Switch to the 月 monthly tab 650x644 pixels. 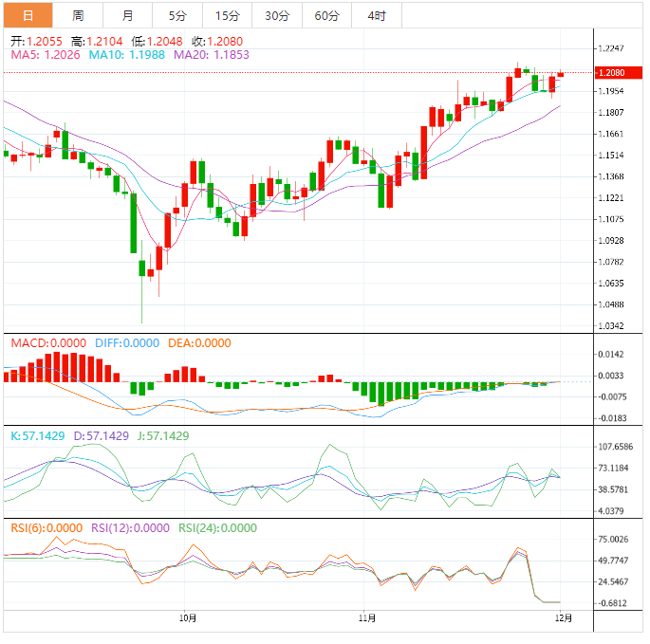pyautogui.click(x=128, y=15)
